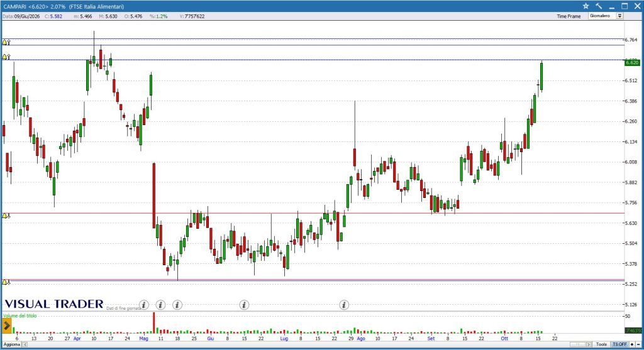The height and width of the screenshot is (350, 644).
Task: Click the bottom horizontal scrollbar thumb
Action: click(x=577, y=344)
